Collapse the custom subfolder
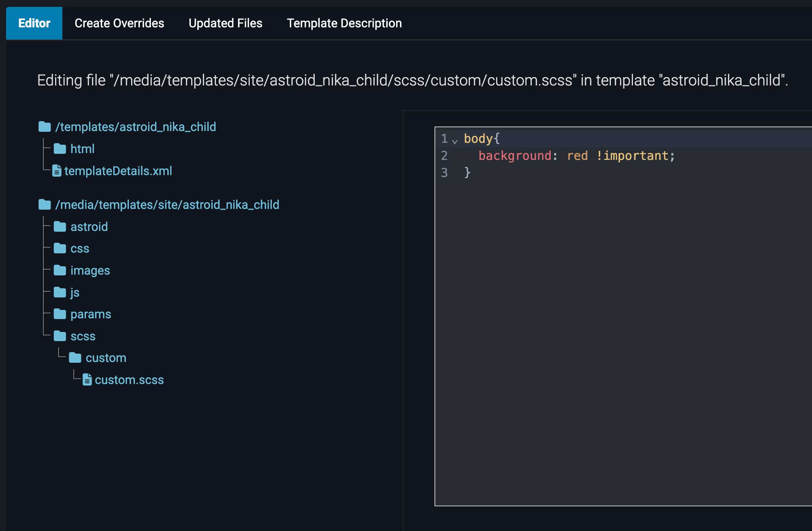The image size is (812, 531). (106, 358)
